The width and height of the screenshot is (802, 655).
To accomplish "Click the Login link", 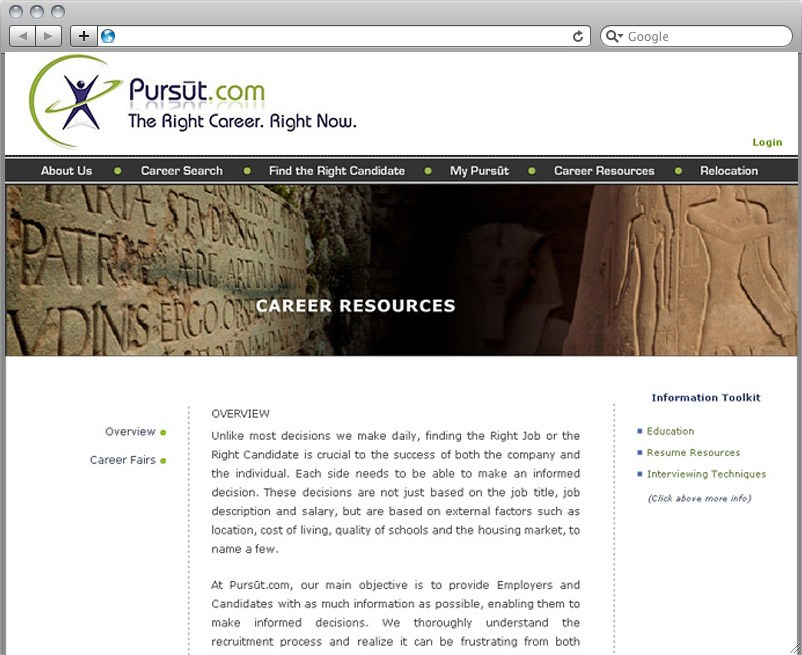I will [767, 142].
